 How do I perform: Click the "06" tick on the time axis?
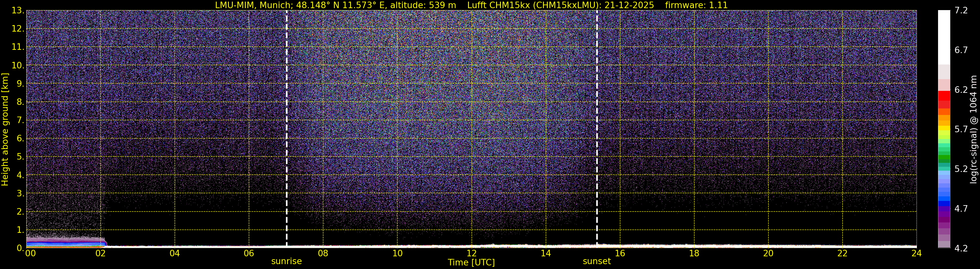click(249, 253)
